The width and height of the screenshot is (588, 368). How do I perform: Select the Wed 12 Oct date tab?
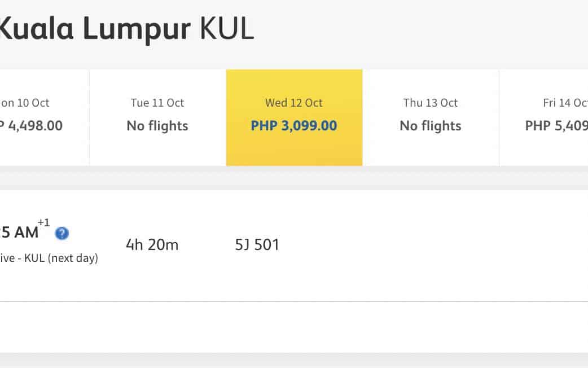294,117
